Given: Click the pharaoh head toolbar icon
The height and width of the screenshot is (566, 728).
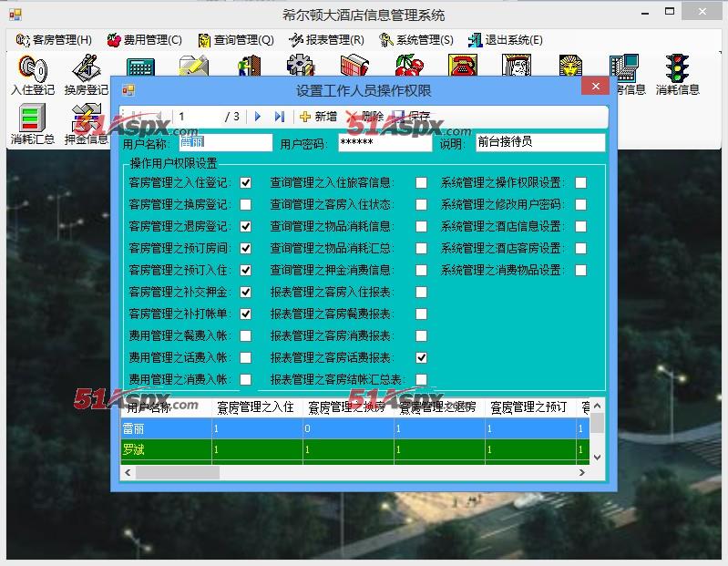Looking at the screenshot, I should click(570, 66).
